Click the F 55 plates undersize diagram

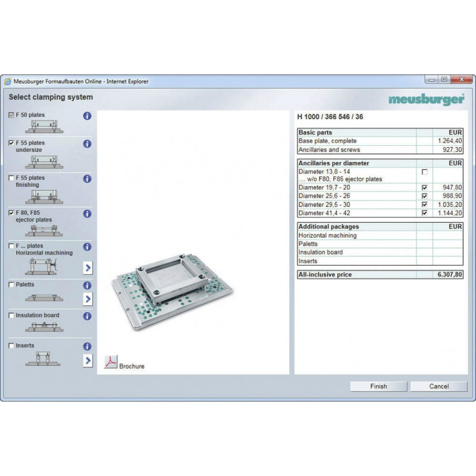(44, 162)
